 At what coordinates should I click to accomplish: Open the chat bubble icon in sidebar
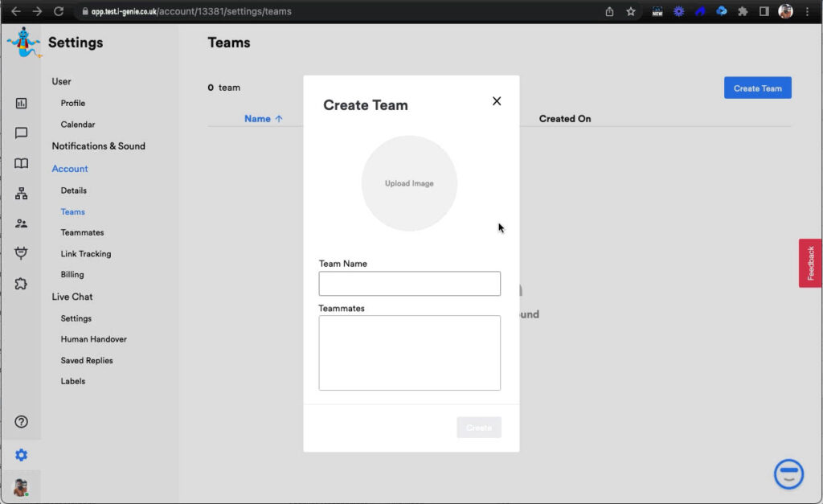22,133
